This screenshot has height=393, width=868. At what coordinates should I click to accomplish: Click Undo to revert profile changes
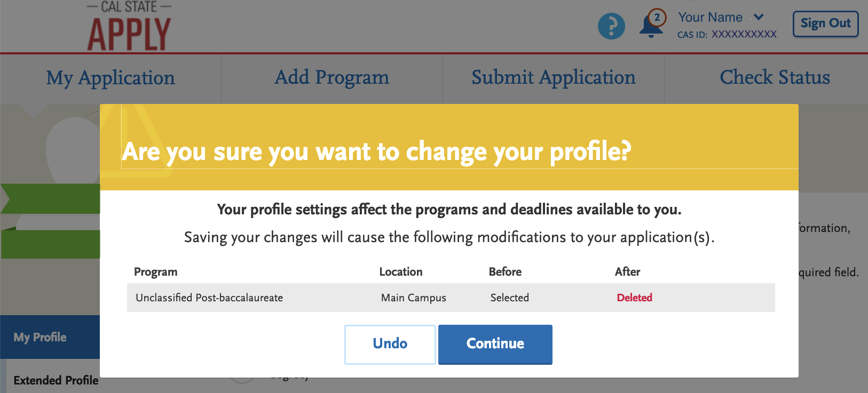[x=389, y=344]
